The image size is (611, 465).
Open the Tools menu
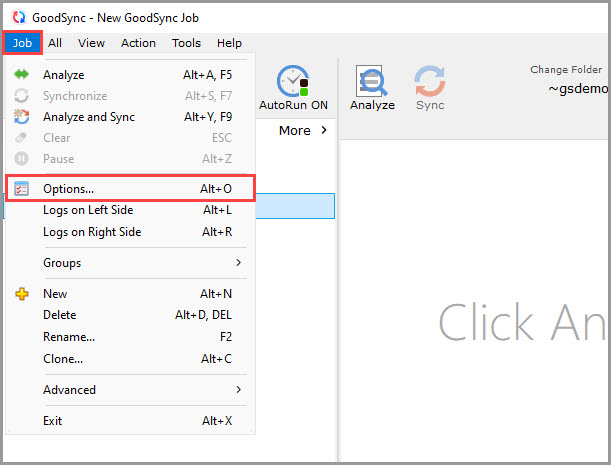[186, 43]
